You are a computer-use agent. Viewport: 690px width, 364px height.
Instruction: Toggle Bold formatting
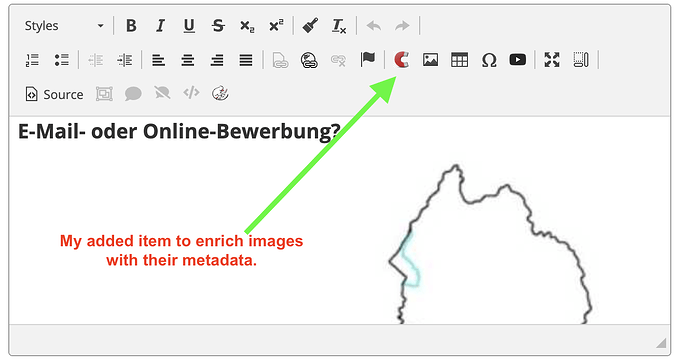click(131, 26)
